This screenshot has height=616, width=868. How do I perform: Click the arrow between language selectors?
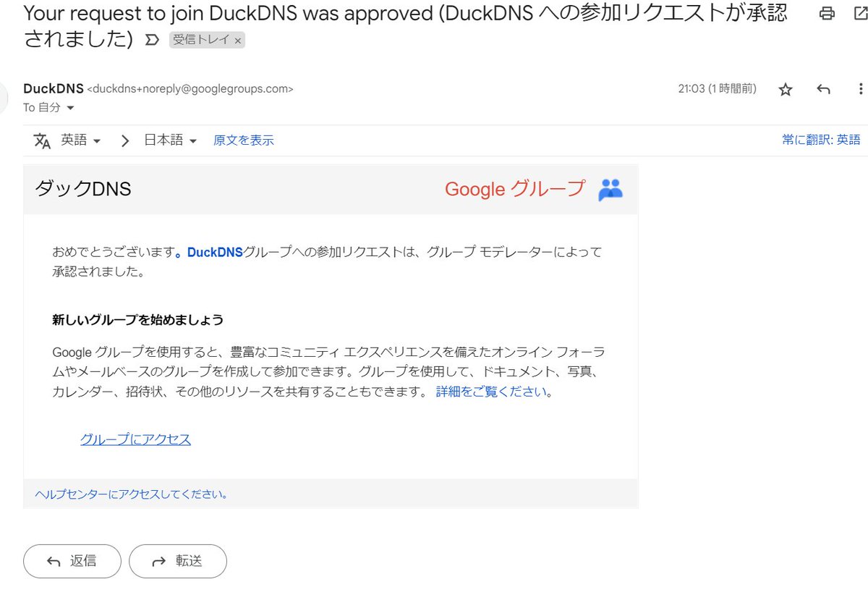124,141
